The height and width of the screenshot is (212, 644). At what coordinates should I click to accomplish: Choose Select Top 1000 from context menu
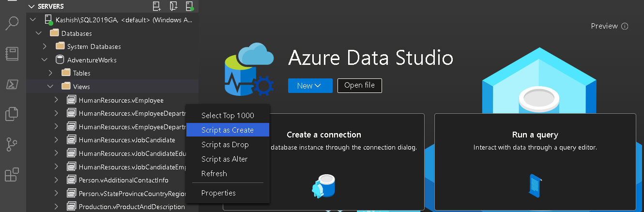coord(227,115)
